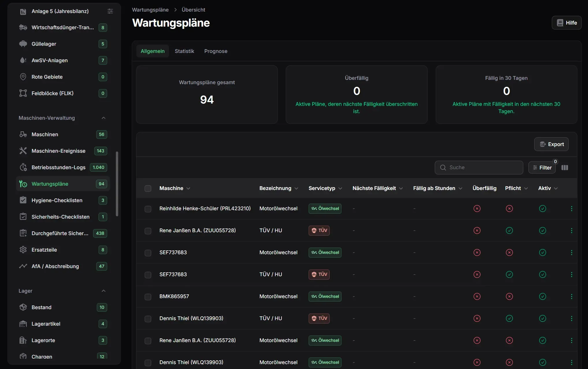
Task: Sort by the Fällig ab Stunden column
Action: pyautogui.click(x=438, y=188)
